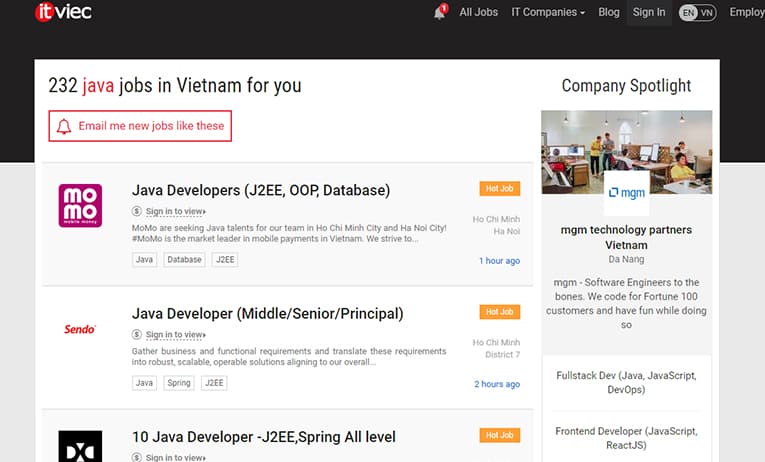The width and height of the screenshot is (765, 462).
Task: Click the Database tag
Action: (184, 260)
